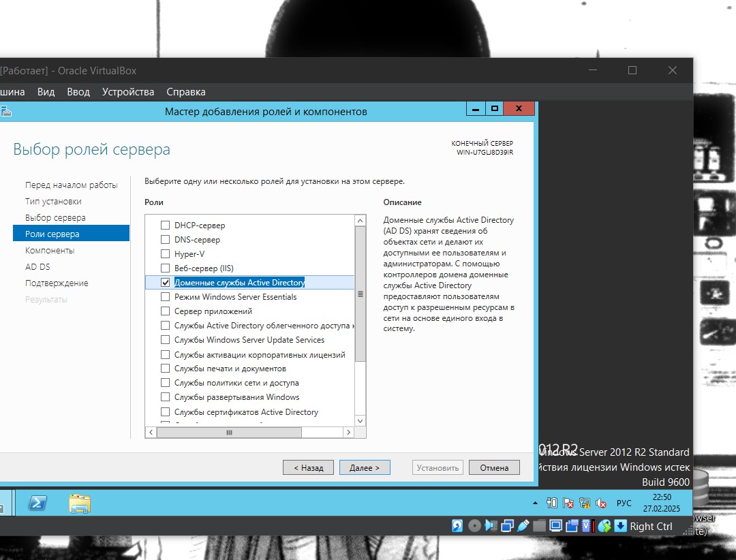Open File Explorer from the taskbar
Screen dimensions: 736x560
point(79,503)
